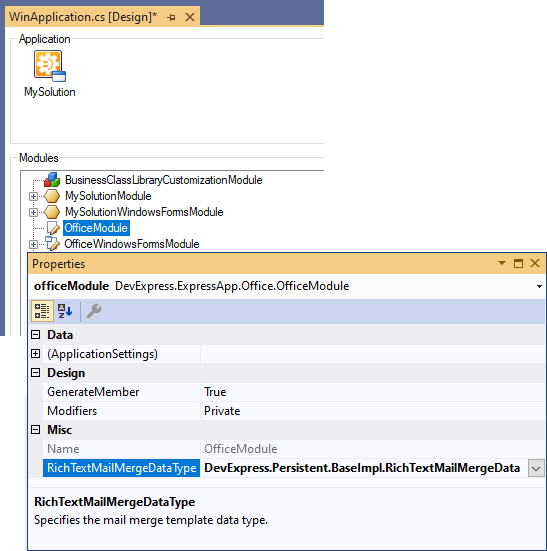Viewport: 547px width, 551px height.
Task: Open RichTextMailMergeDataType value dropdown
Action: coord(536,468)
